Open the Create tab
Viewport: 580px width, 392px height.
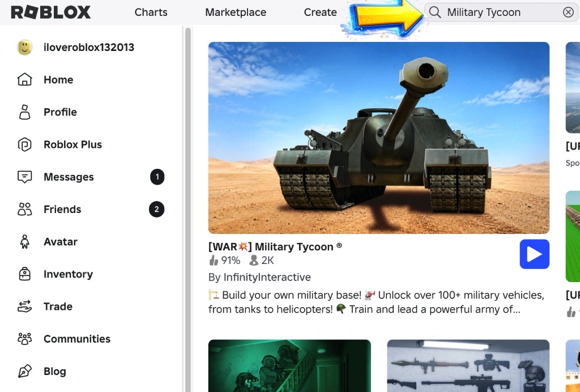pos(321,12)
